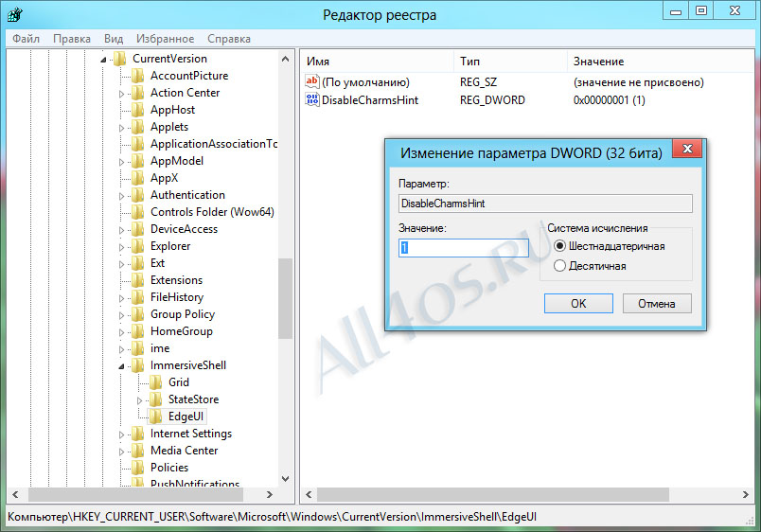Select the Applets folder icon
761x532 pixels.
coord(138,127)
